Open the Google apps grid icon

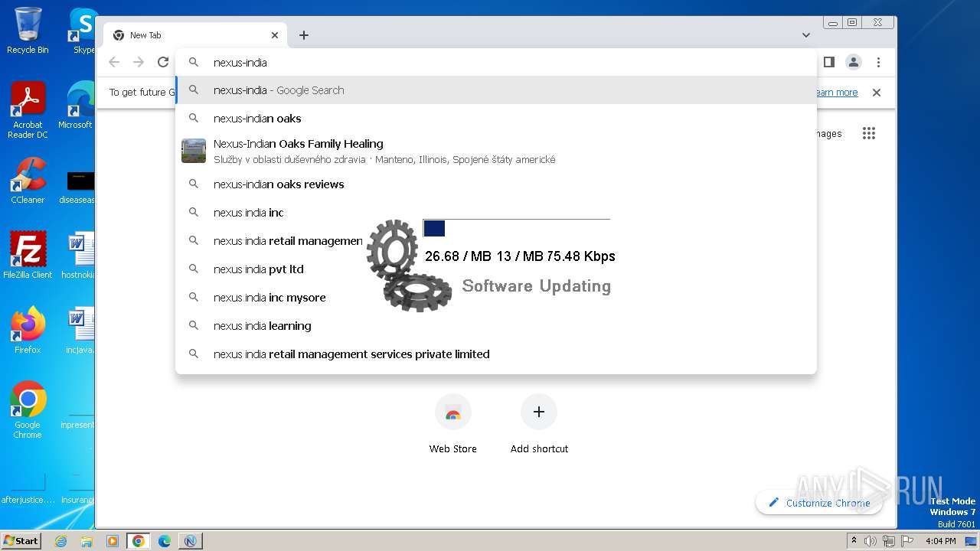click(868, 133)
